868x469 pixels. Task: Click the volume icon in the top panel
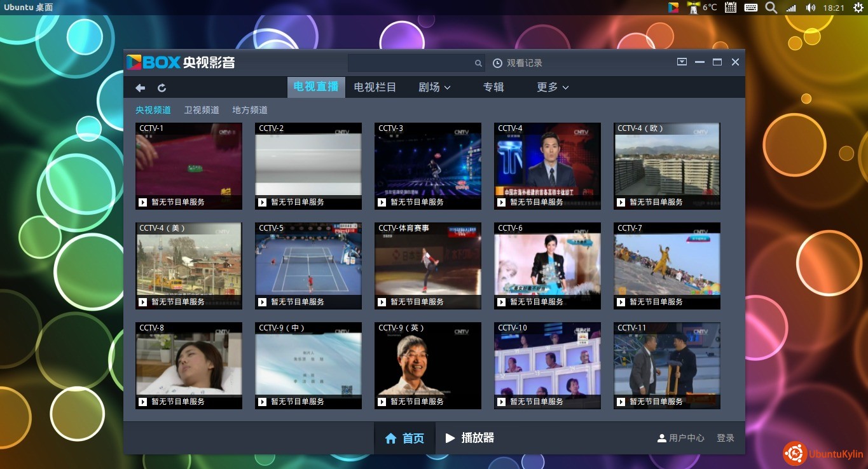point(810,8)
